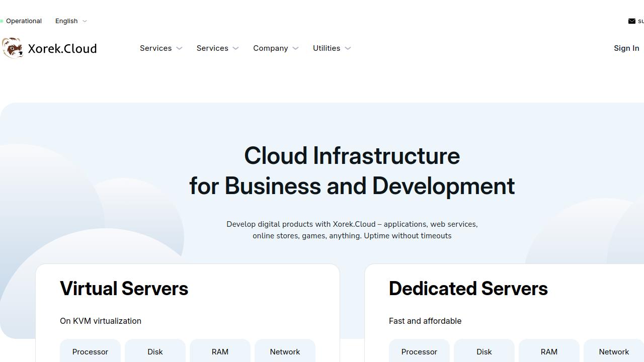This screenshot has height=362, width=644.
Task: Click the Sign In link
Action: pos(626,48)
